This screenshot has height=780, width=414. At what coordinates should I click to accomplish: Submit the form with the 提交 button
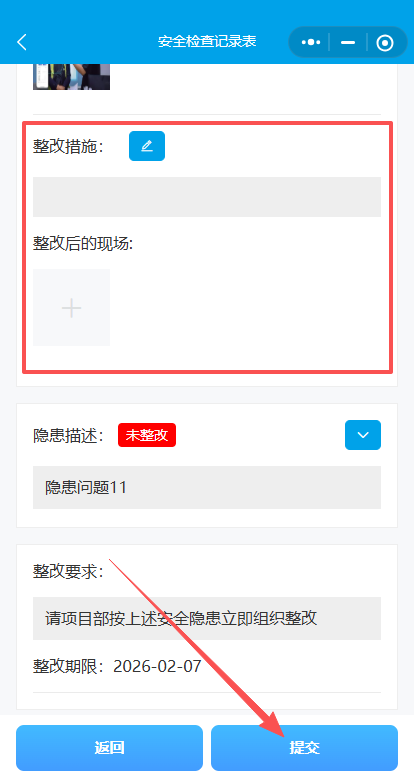pyautogui.click(x=305, y=748)
